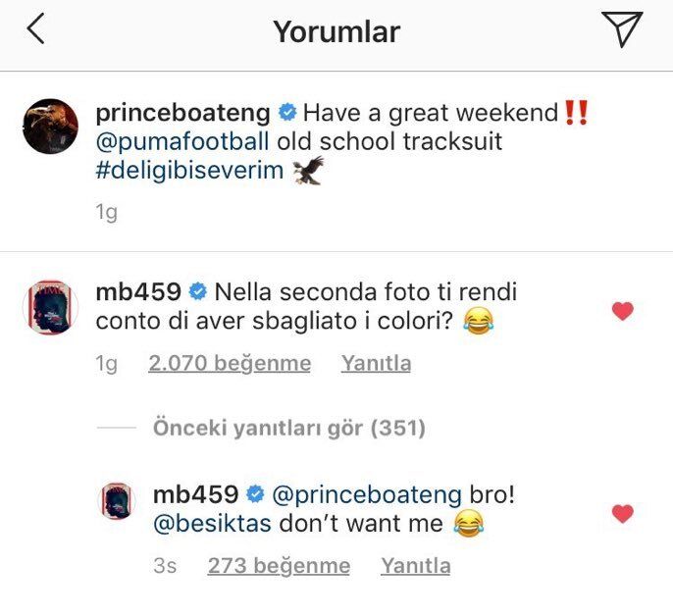Go back using the top-left arrow
This screenshot has height=616, width=673.
click(36, 30)
